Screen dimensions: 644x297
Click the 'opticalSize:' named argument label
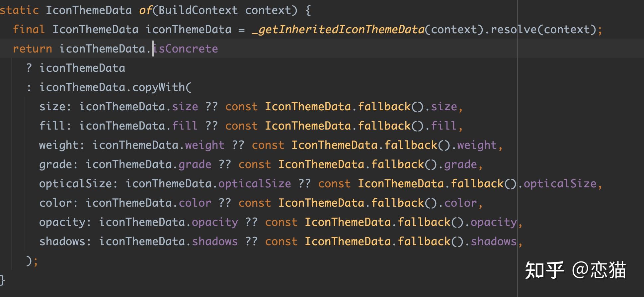(x=78, y=184)
